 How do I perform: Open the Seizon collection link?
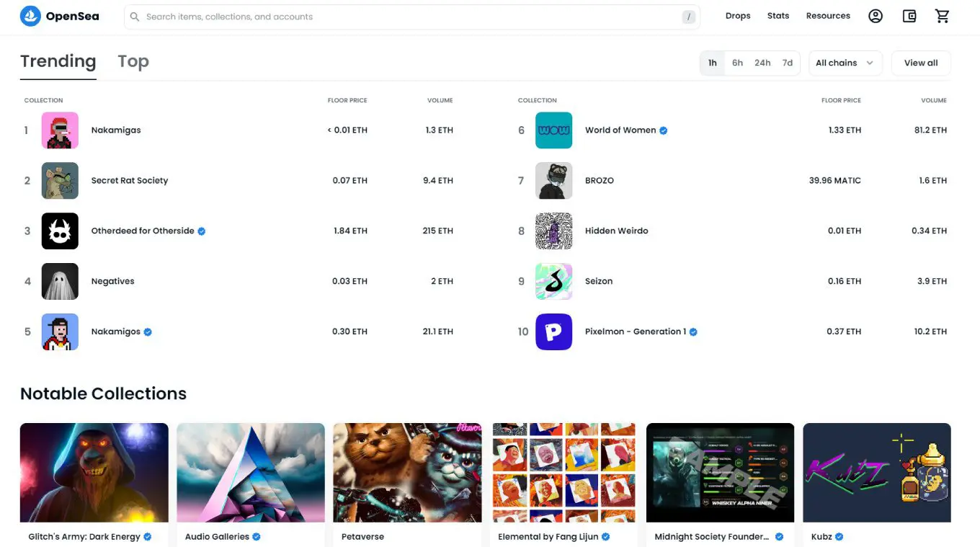(599, 282)
